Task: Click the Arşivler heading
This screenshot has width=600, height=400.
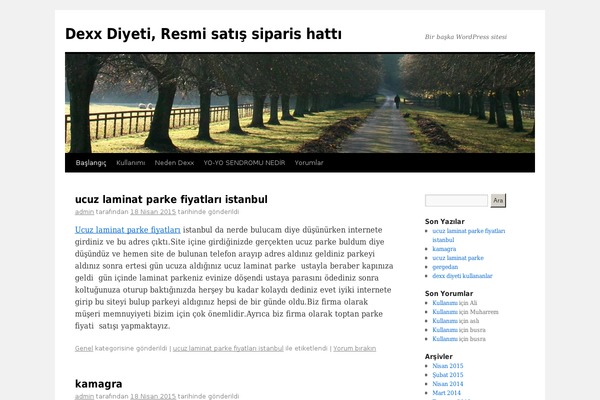Action: [439, 357]
